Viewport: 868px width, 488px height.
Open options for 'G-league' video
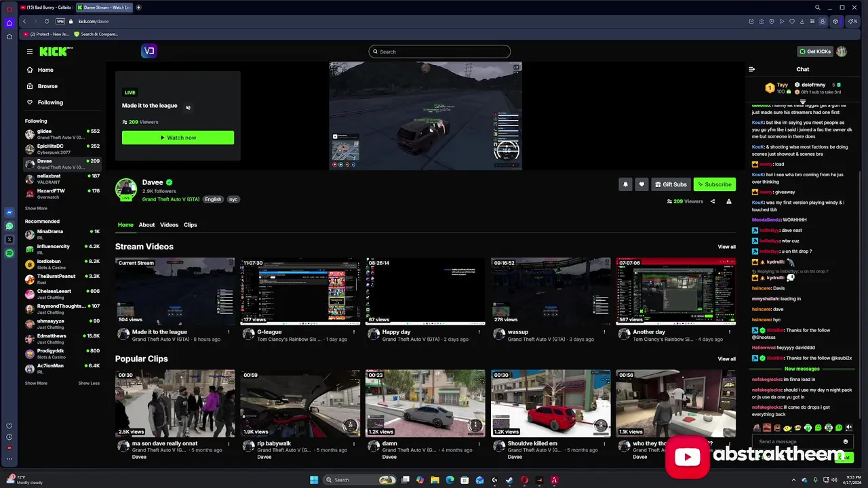click(x=354, y=332)
